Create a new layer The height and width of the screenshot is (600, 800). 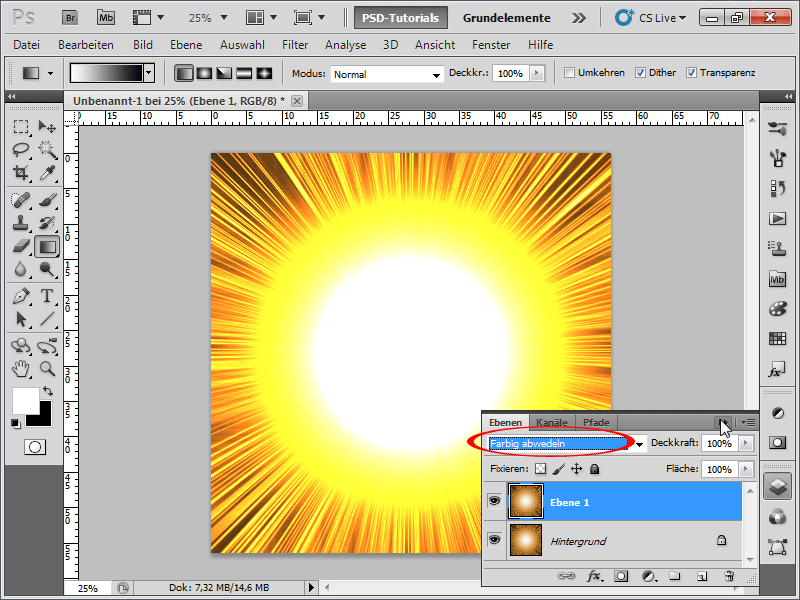702,576
